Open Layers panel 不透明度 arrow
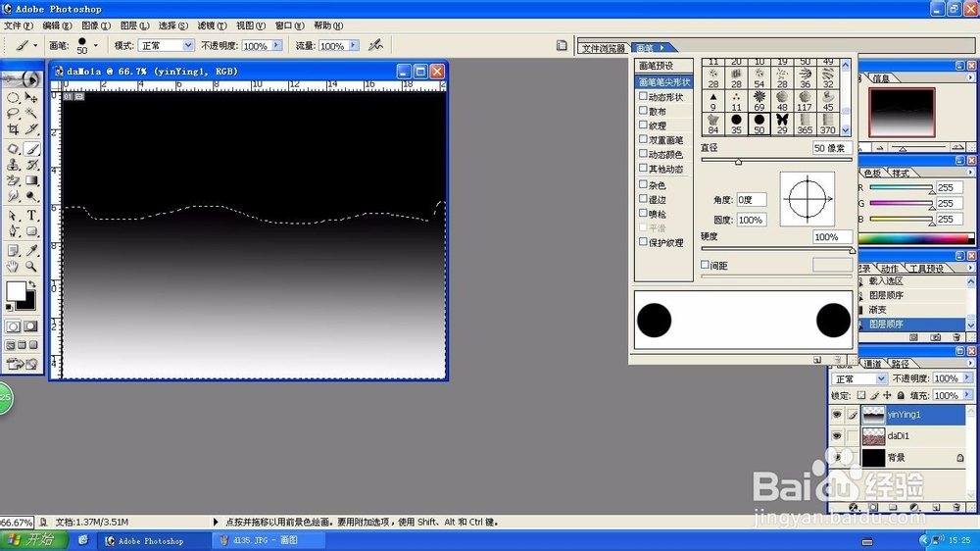Image resolution: width=980 pixels, height=551 pixels. (x=967, y=378)
